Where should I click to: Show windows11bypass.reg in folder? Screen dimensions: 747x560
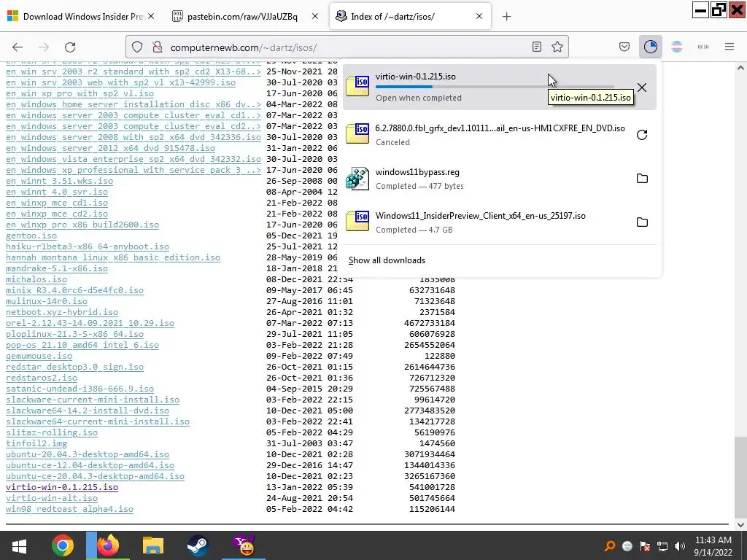(642, 179)
